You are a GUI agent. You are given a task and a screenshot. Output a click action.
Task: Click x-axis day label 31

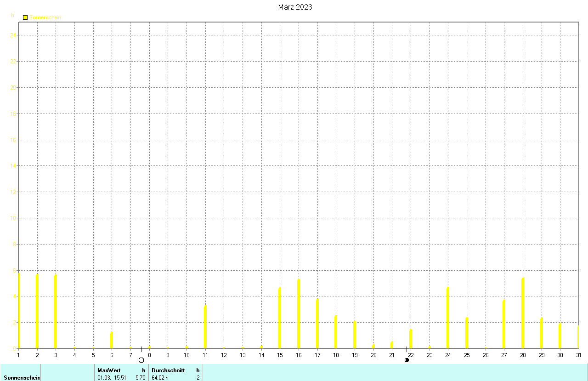pyautogui.click(x=579, y=355)
